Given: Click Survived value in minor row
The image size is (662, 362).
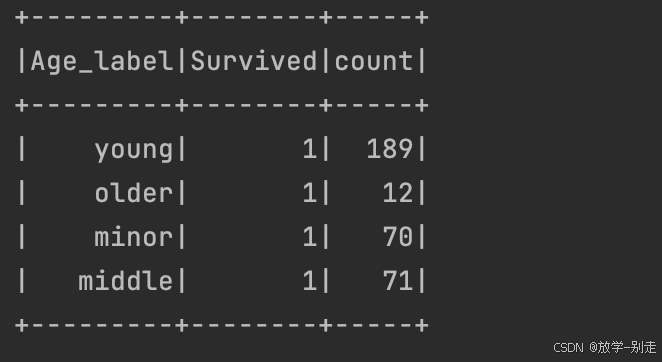Looking at the screenshot, I should point(309,237).
